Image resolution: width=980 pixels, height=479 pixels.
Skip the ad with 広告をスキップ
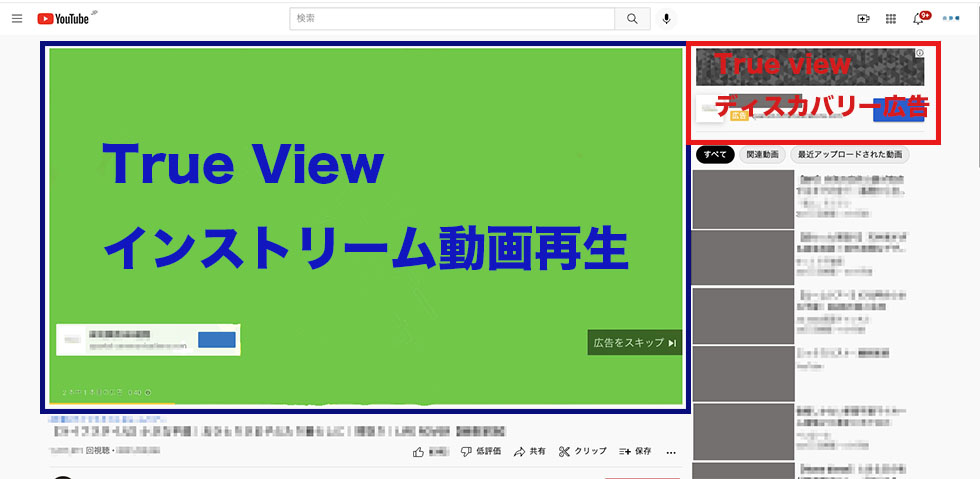click(634, 343)
